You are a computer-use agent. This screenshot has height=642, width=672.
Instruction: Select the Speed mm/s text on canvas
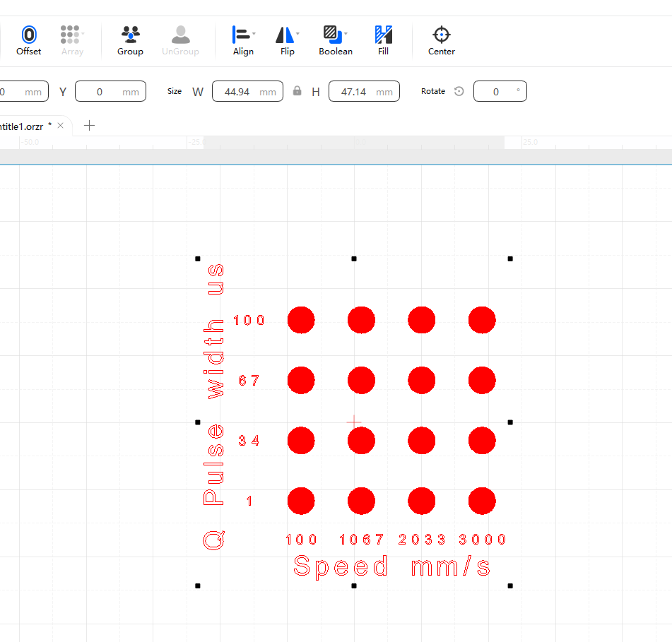[x=392, y=566]
